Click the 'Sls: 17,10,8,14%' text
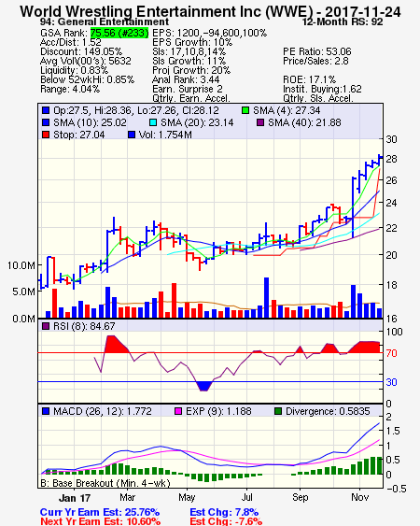Viewport: 420px width, 526px height. click(189, 51)
